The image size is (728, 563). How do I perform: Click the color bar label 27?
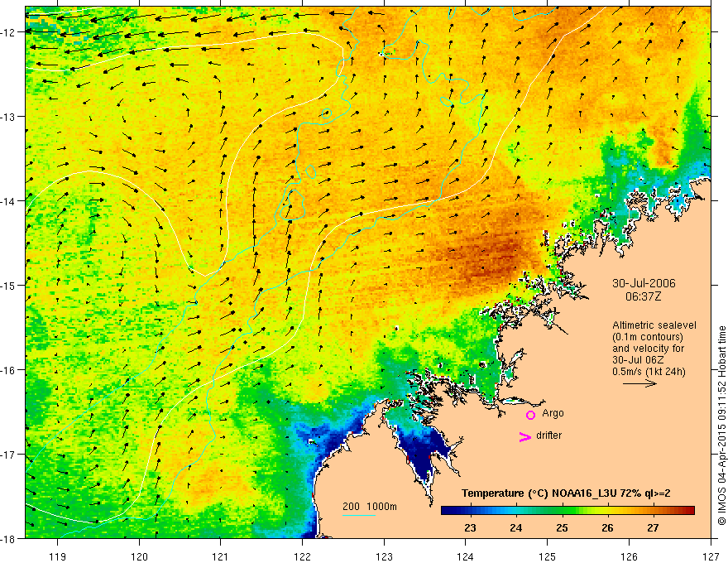point(653,527)
